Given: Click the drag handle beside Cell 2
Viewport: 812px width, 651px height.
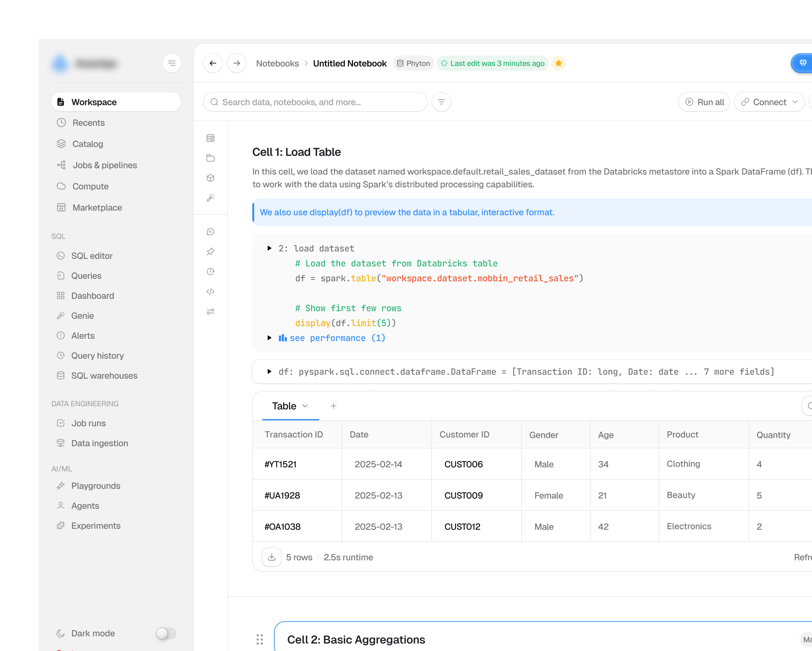Looking at the screenshot, I should click(x=259, y=639).
